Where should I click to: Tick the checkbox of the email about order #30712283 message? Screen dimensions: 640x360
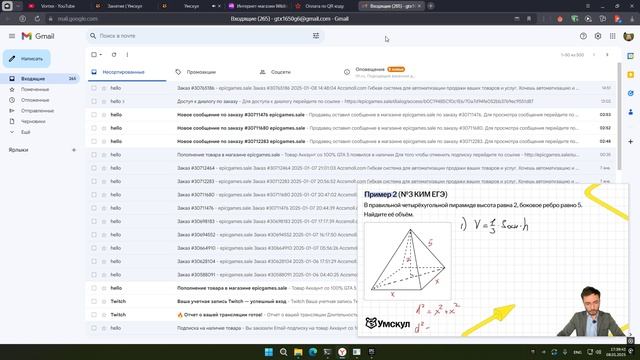94,141
